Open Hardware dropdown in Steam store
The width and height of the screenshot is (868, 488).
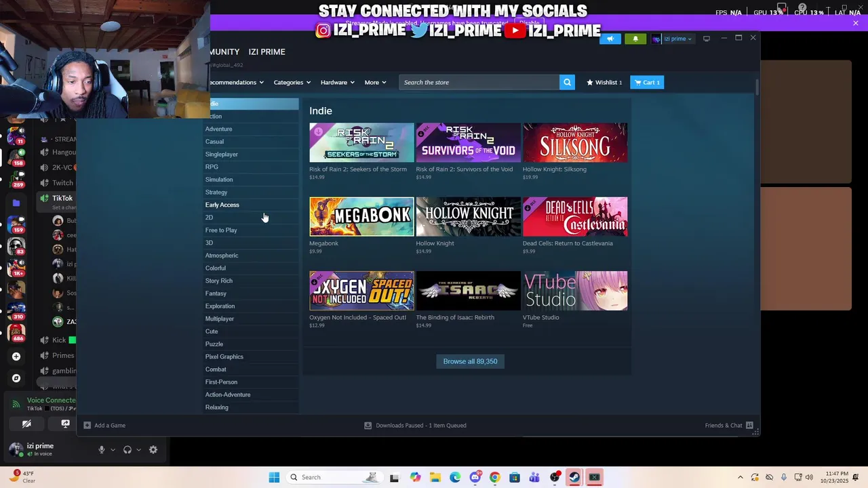tap(337, 82)
